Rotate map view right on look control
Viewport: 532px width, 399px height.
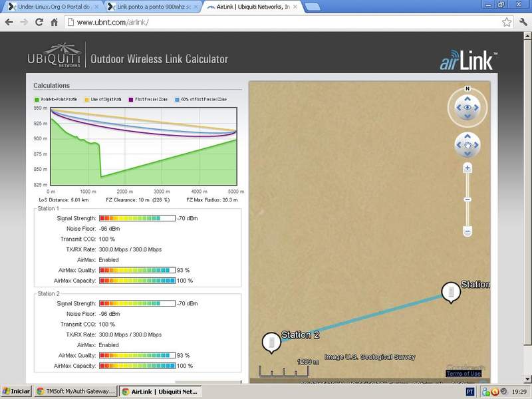click(x=476, y=108)
